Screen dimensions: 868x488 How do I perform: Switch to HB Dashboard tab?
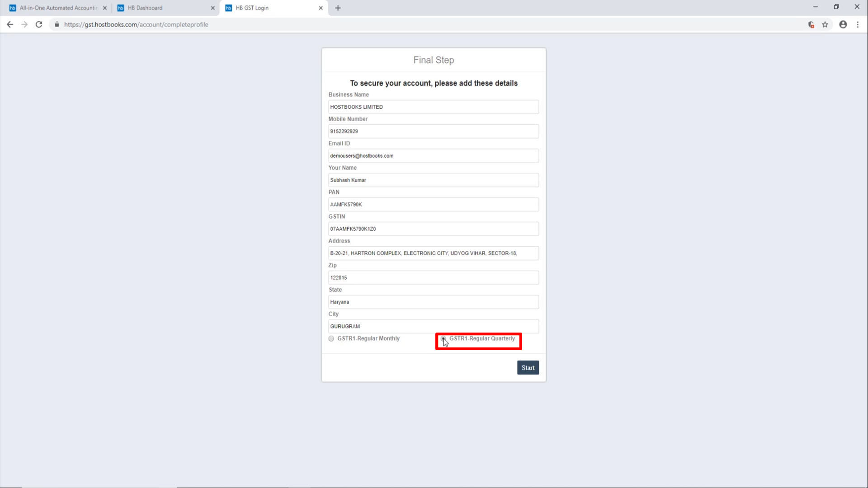[x=166, y=8]
